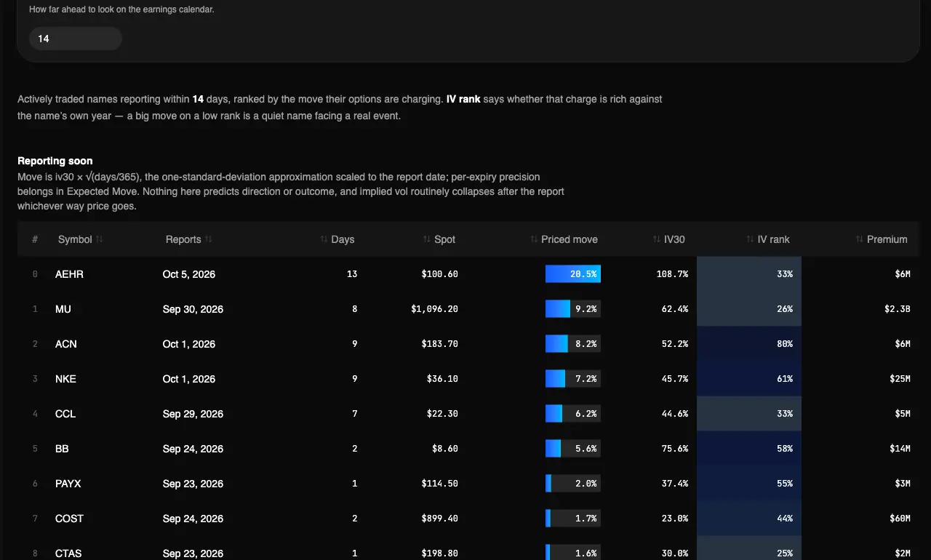This screenshot has width=931, height=560.
Task: Select CCL's report date Sep 29, 2026
Action: [193, 414]
